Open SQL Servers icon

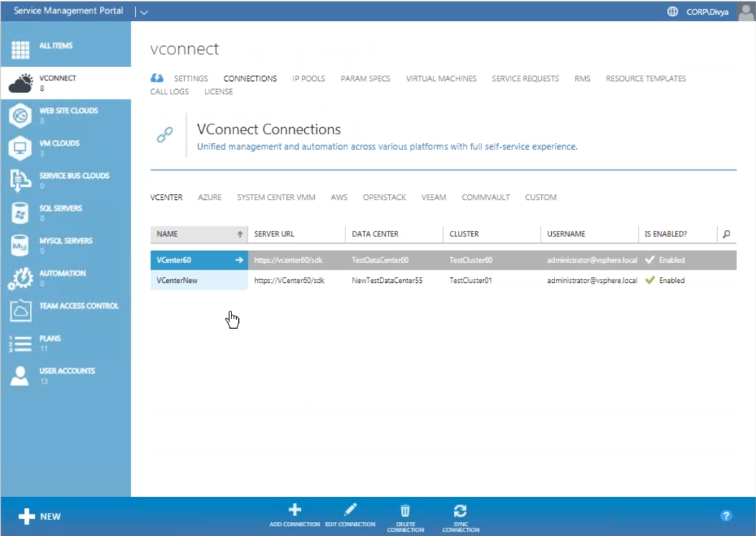pos(20,213)
